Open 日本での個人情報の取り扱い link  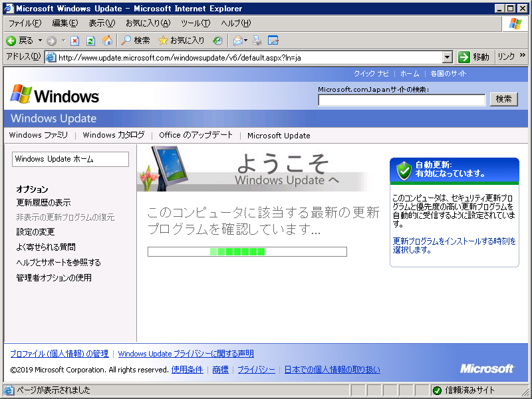[x=332, y=370]
